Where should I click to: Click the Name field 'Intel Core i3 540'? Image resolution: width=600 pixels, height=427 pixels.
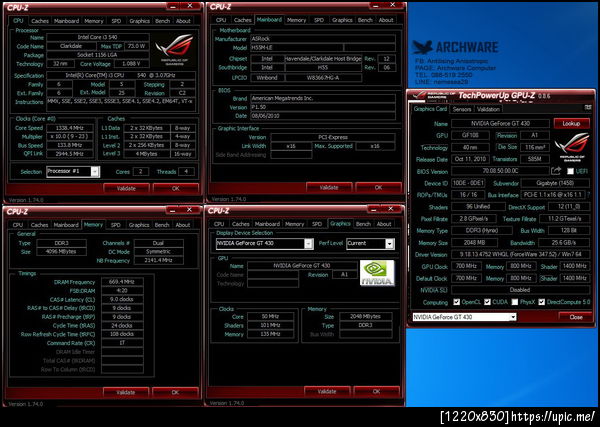click(98, 37)
